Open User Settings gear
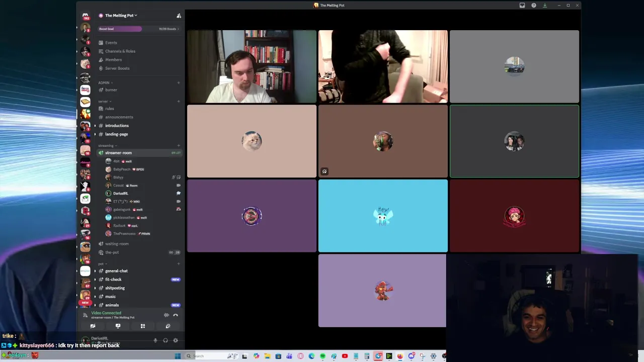Image resolution: width=644 pixels, height=362 pixels. click(176, 340)
